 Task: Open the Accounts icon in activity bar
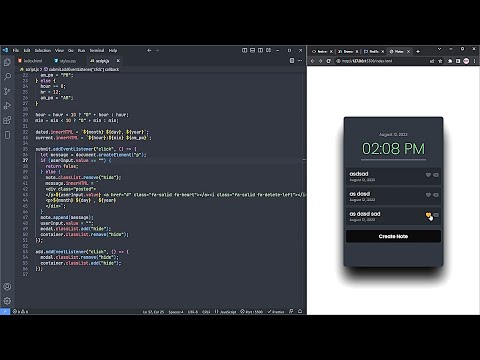click(7, 286)
